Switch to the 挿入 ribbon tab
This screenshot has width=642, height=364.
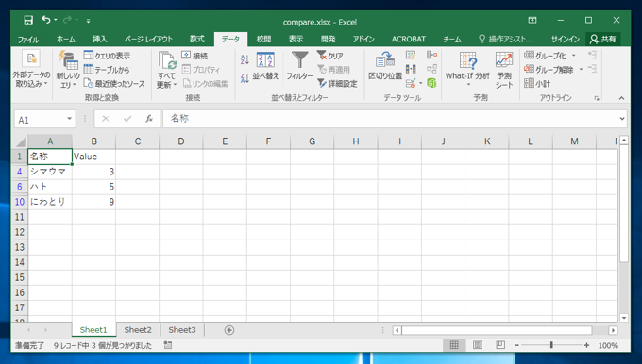[100, 40]
